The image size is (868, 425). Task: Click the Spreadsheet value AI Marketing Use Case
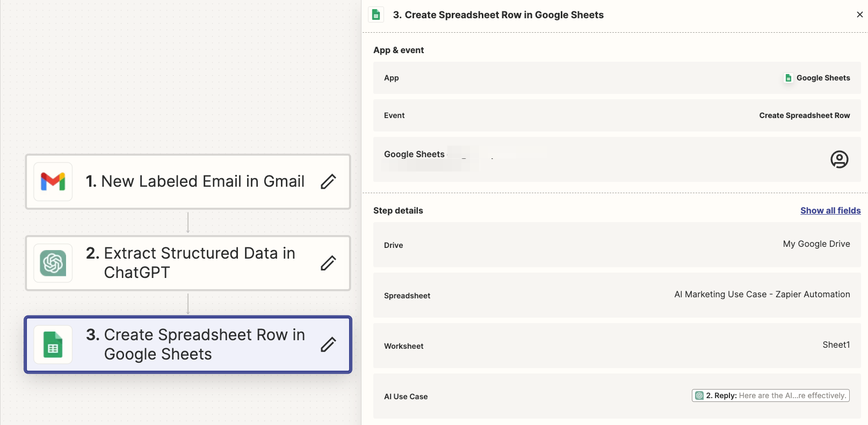point(762,294)
